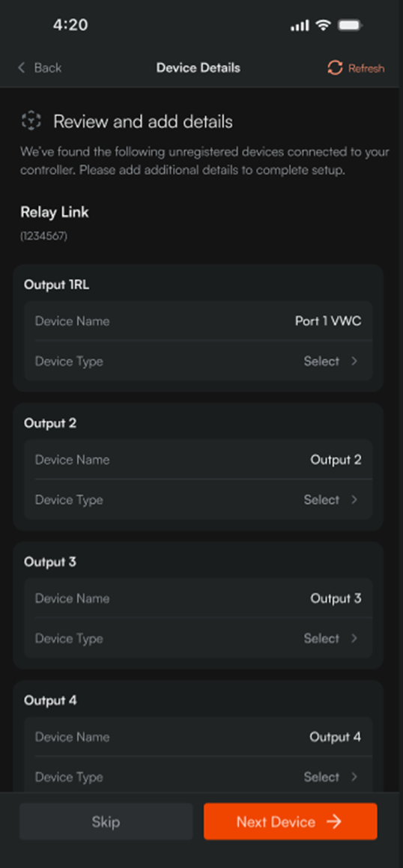Screen dimensions: 403x868
Task: Tap the battery indicator icon
Action: point(351,25)
